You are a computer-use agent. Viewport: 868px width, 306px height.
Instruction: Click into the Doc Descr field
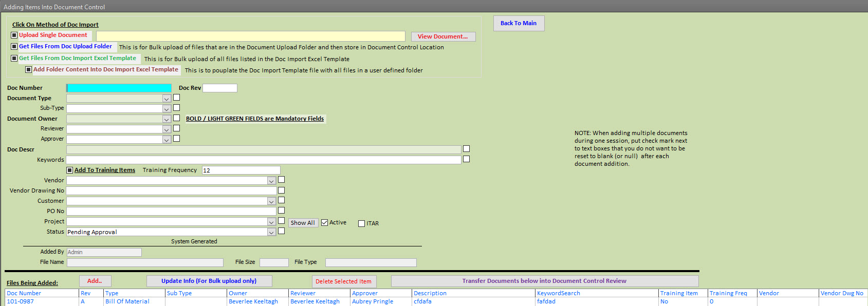coord(264,150)
